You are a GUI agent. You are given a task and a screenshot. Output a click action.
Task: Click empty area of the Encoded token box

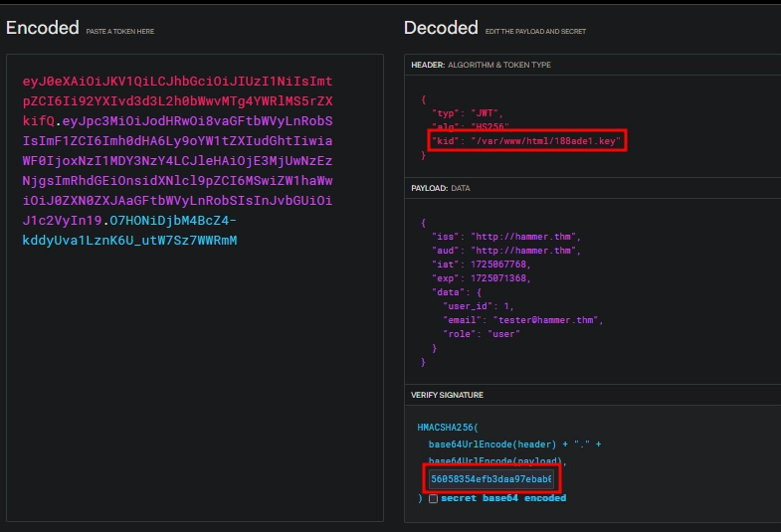[x=194, y=398]
